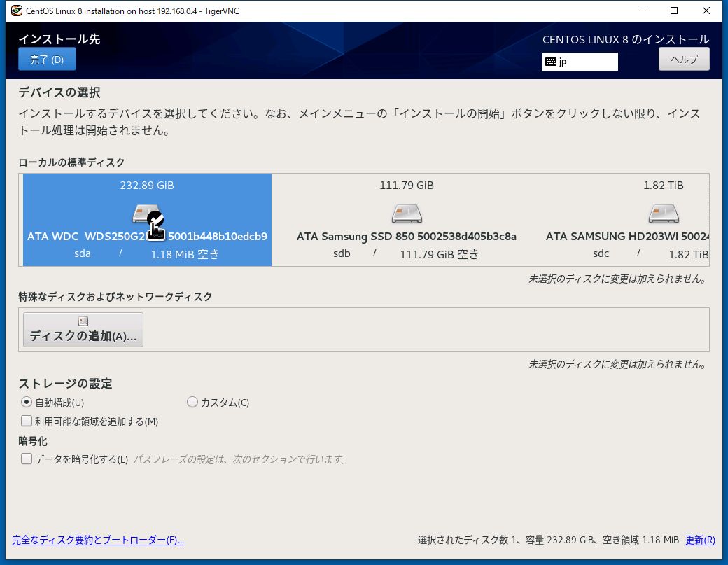Select 自動構成(U) automatic storage radio
Screen dimensions: 728x565
pyautogui.click(x=52, y=402)
